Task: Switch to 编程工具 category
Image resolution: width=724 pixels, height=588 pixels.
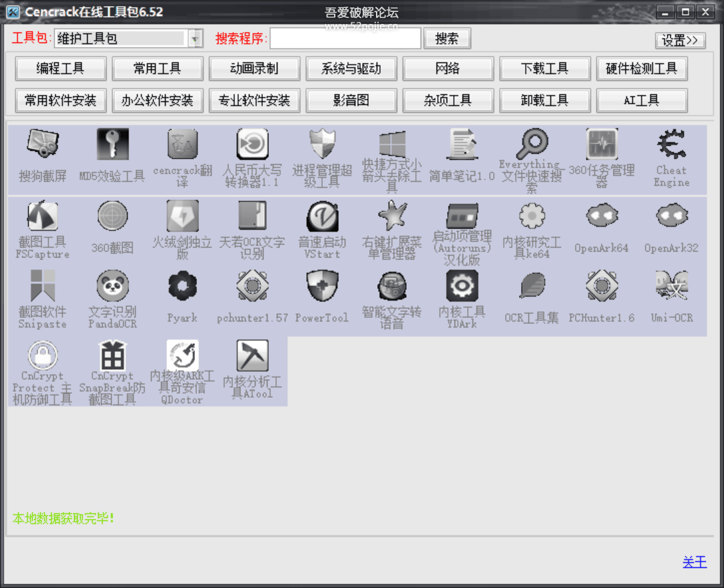Action: (x=61, y=69)
